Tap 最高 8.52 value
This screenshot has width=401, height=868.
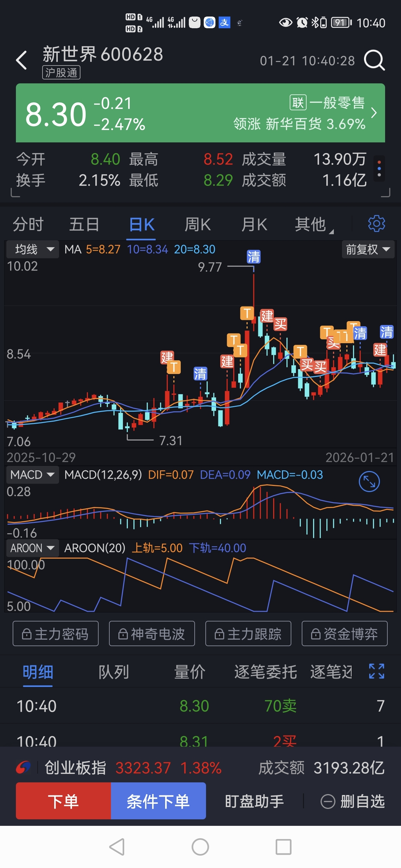[218, 159]
